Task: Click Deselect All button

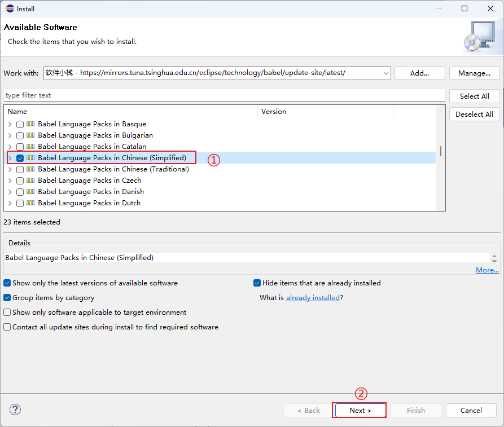Action: pos(474,115)
